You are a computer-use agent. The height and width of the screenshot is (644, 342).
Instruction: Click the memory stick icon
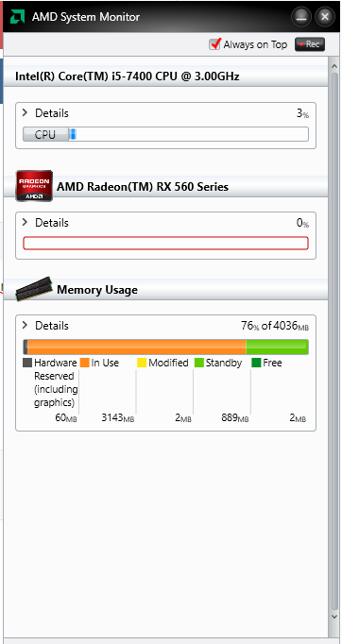(x=34, y=289)
